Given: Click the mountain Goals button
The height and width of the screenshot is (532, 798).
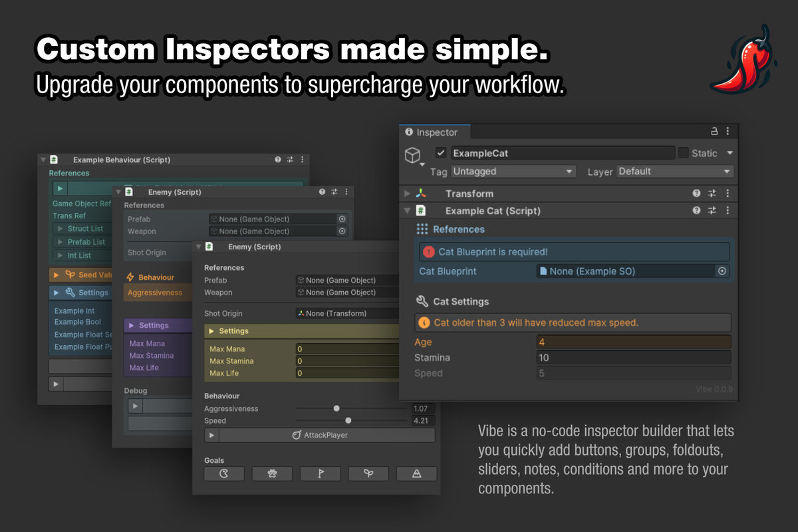Looking at the screenshot, I should pyautogui.click(x=417, y=473).
